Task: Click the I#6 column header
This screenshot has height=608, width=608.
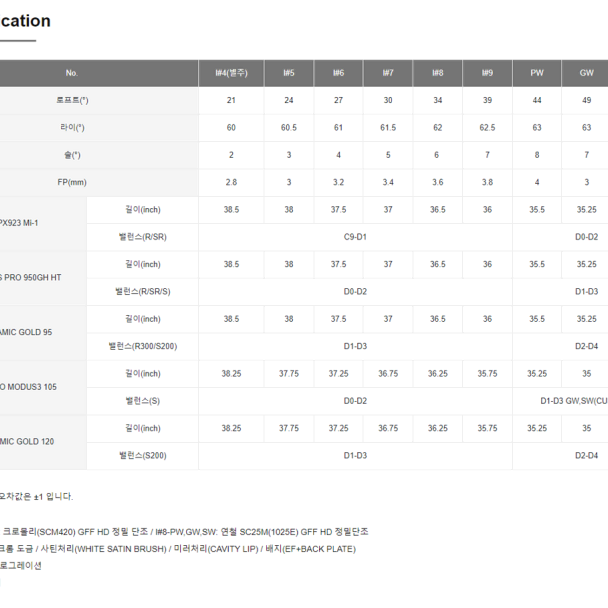Action: tap(339, 73)
